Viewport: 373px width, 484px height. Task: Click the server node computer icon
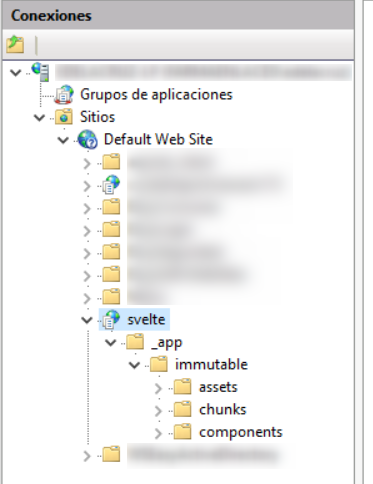[40, 72]
